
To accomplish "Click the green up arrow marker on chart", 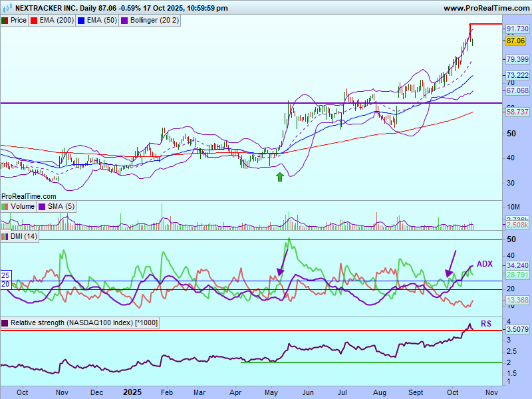I will pos(279,176).
